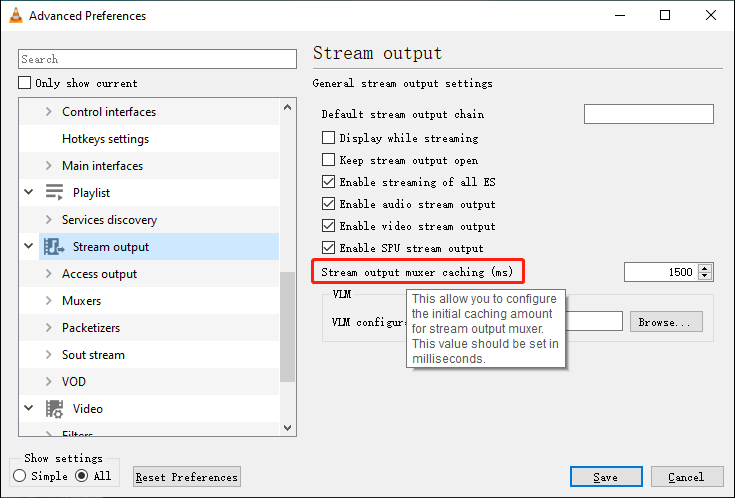Collapse the Stream output tree node
Viewport: 735px width, 498px height.
tap(29, 246)
